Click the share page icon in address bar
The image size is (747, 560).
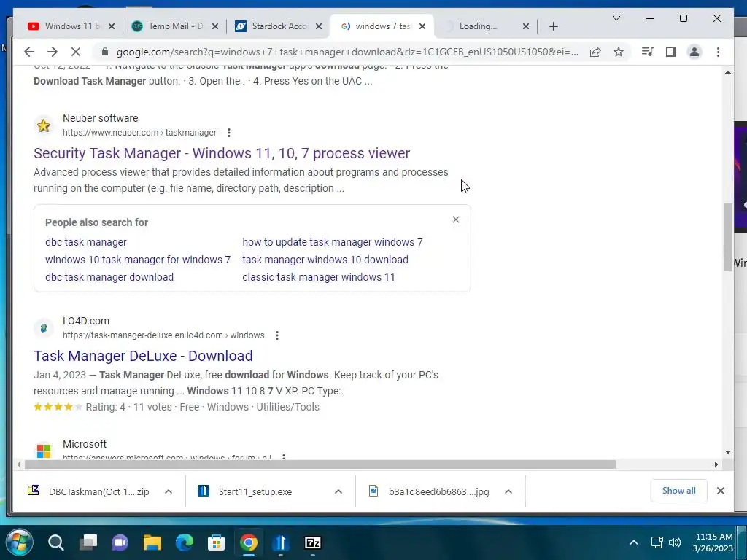595,52
